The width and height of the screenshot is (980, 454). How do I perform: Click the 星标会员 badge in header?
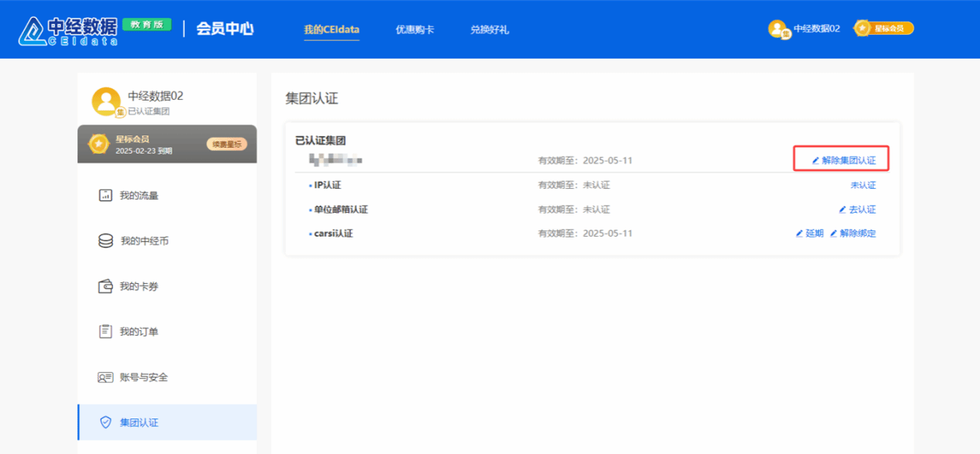883,29
